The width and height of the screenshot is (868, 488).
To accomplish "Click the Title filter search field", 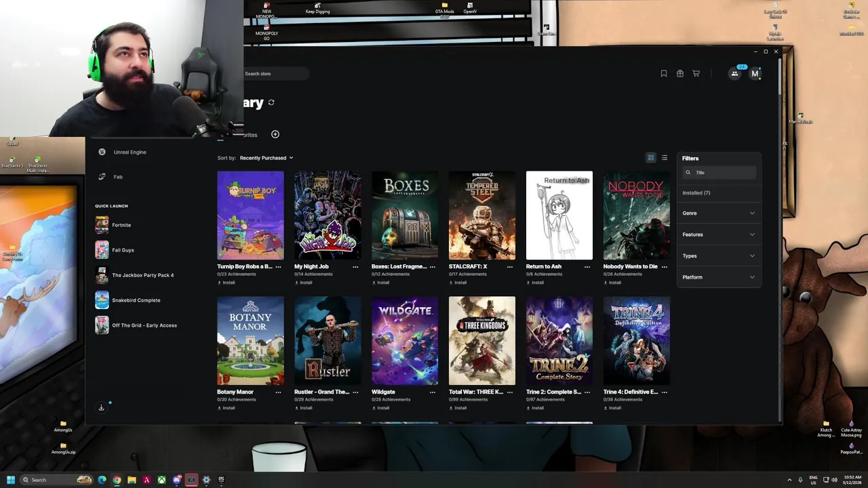I will [x=719, y=173].
